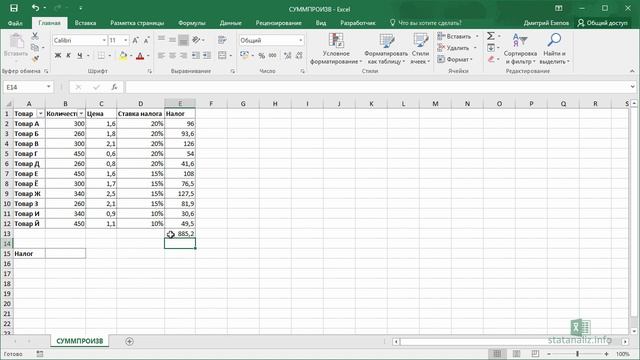The width and height of the screenshot is (640, 360).
Task: Open filter dropdown on the Товар header
Action: pyautogui.click(x=40, y=113)
